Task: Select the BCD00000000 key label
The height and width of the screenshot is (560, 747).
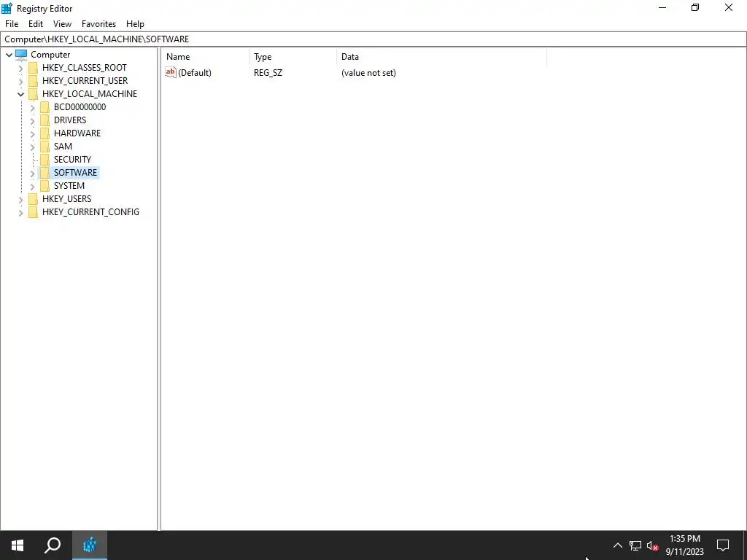Action: (80, 106)
